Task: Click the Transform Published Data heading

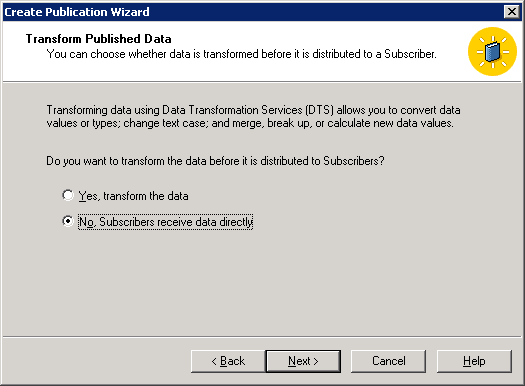Action: pos(98,39)
